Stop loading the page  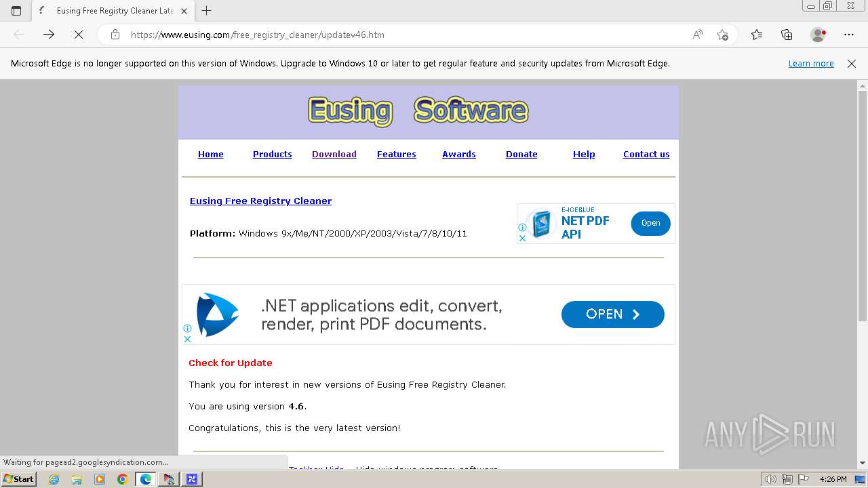click(79, 35)
